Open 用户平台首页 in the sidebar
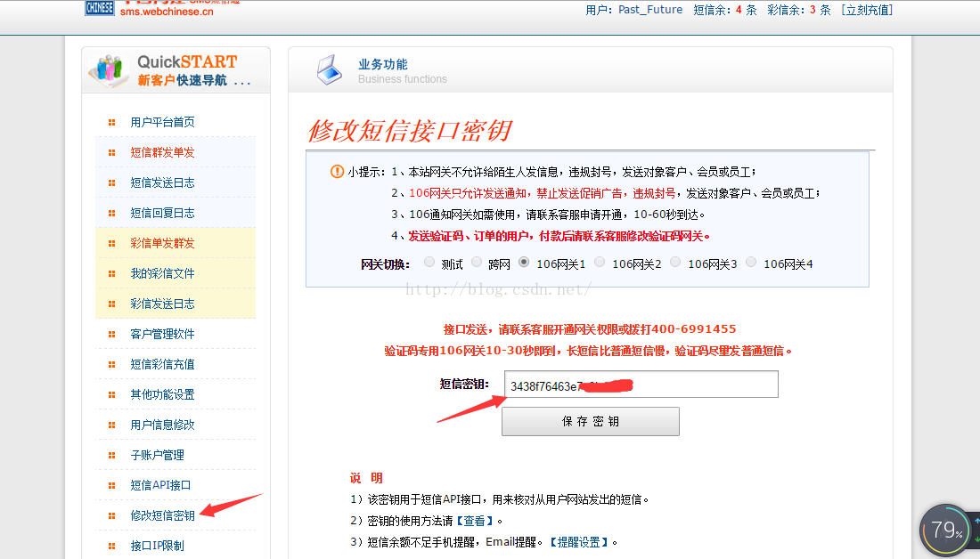The image size is (980, 559). tap(162, 123)
